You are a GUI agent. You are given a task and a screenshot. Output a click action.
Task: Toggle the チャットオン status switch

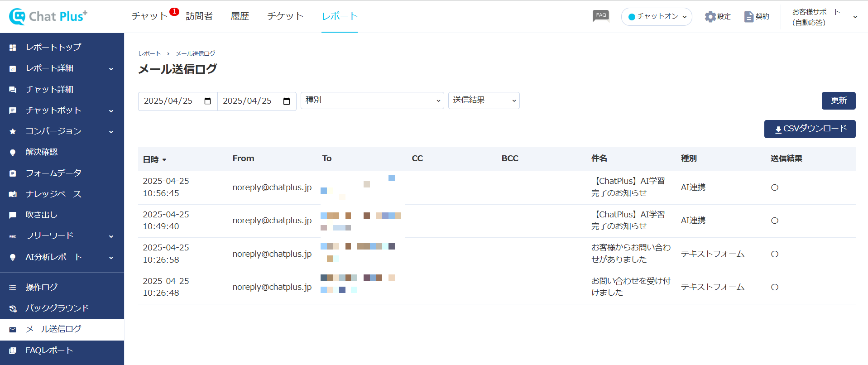point(657,17)
